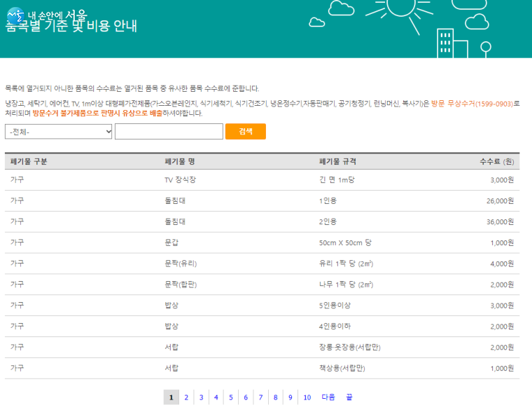The image size is (532, 410).
Task: Go to page 2 of results
Action: 186,397
